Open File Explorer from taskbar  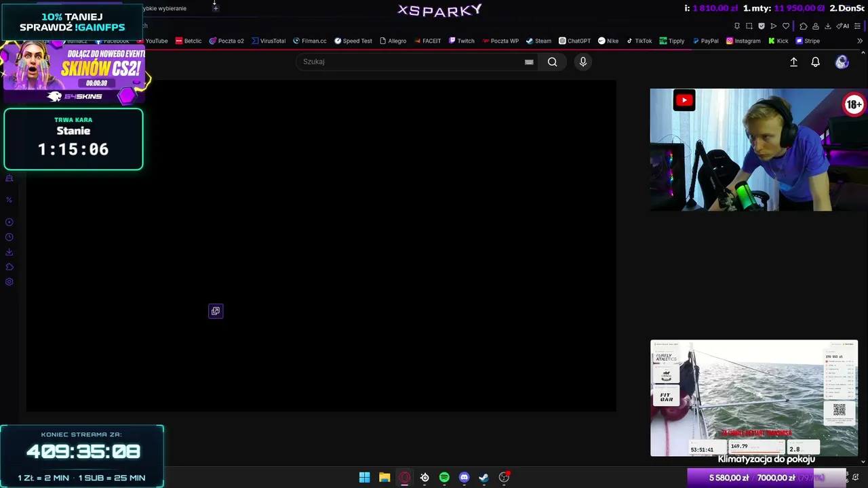point(384,477)
